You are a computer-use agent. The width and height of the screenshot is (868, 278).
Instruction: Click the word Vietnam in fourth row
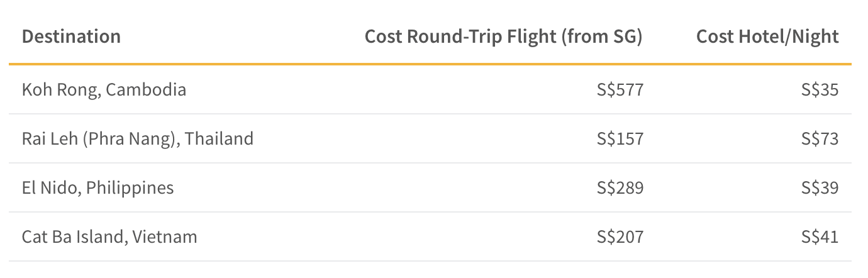(x=165, y=236)
